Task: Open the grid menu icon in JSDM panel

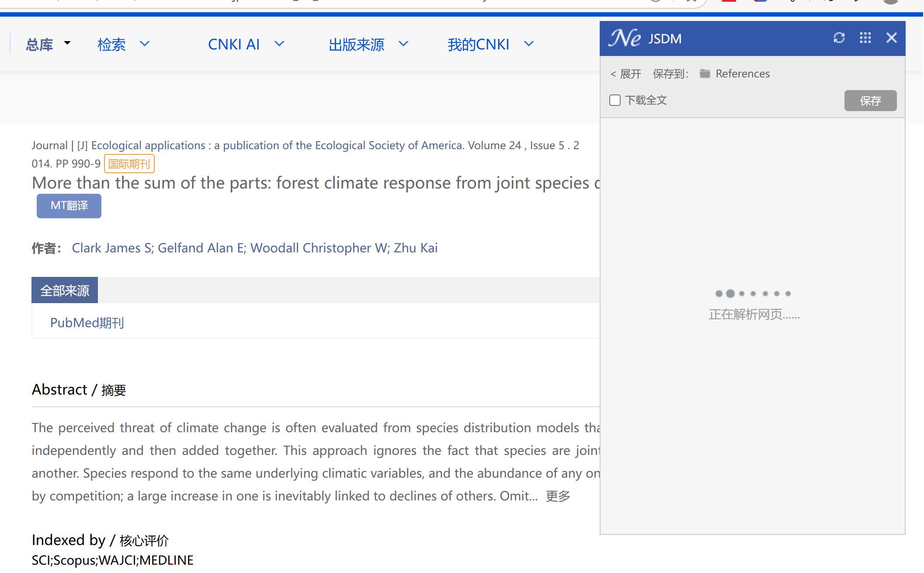Action: point(865,38)
